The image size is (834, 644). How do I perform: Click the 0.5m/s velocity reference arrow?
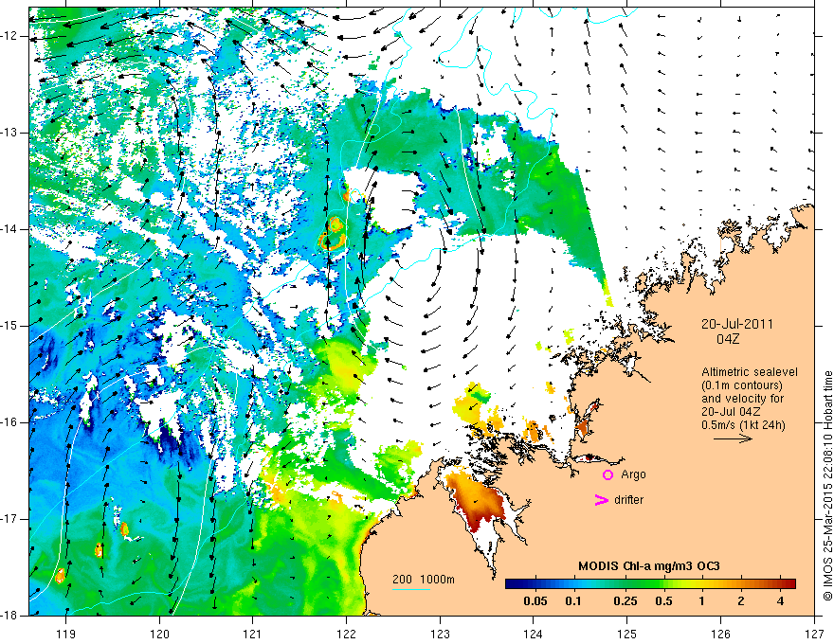pyautogui.click(x=733, y=438)
